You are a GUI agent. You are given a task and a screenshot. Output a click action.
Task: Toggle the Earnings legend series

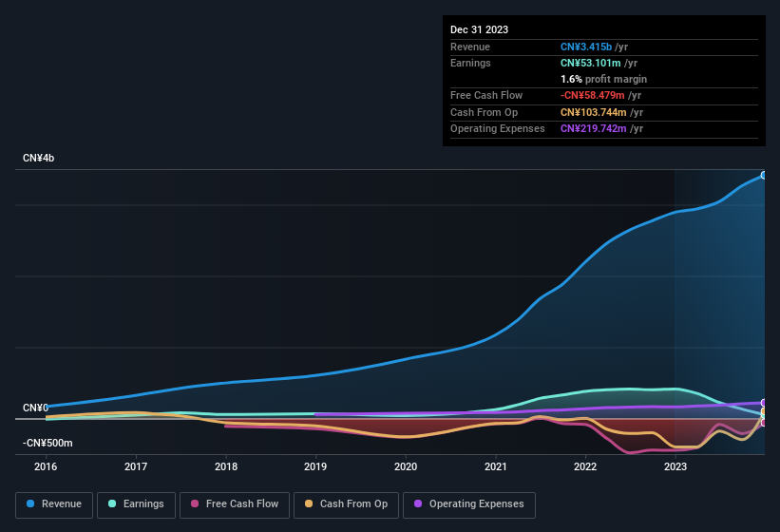click(x=136, y=504)
